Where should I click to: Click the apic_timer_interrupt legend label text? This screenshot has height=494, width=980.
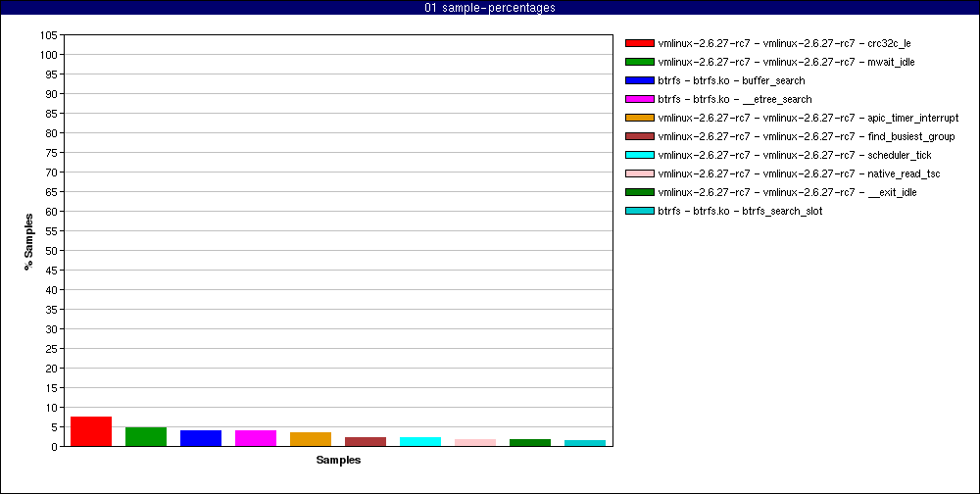tap(808, 119)
